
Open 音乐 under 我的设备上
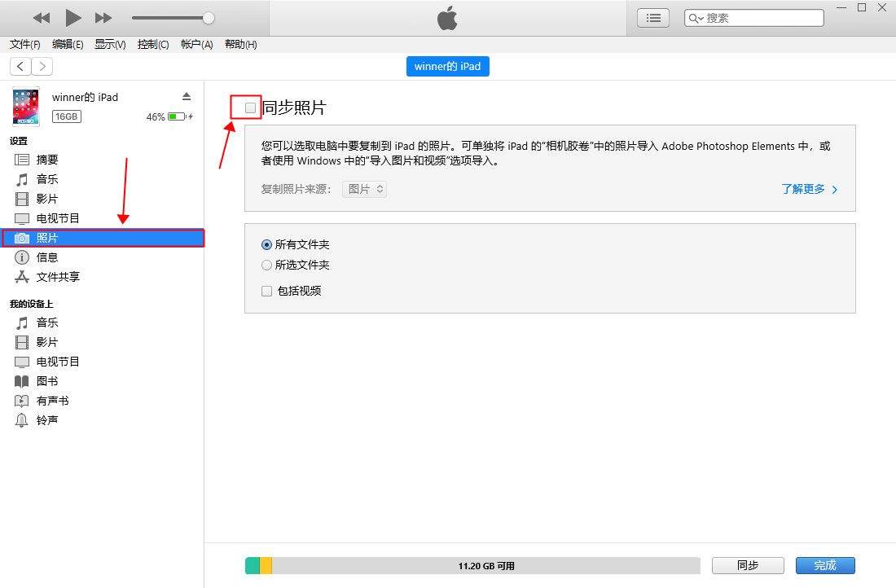[102, 323]
